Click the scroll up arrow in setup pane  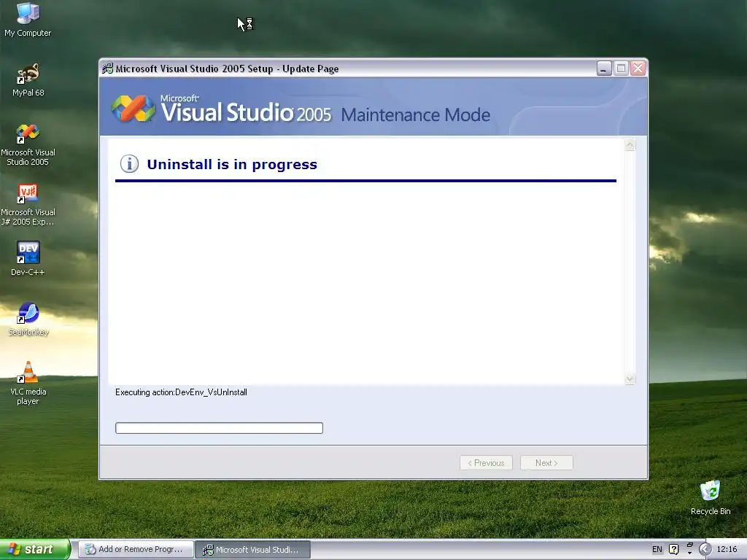630,145
